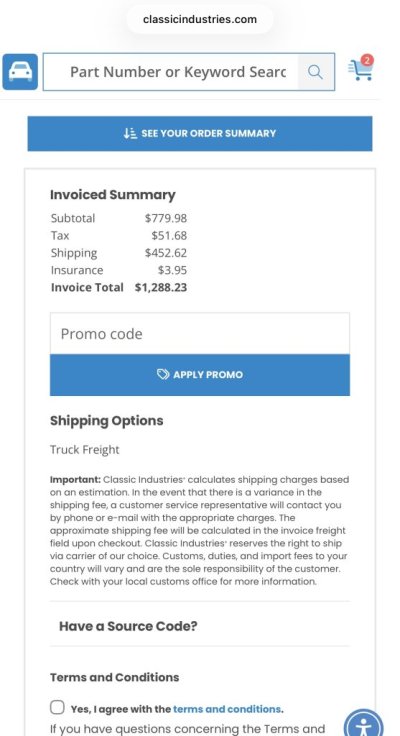Select the Truck Freight shipping option
Viewport: 400px width, 736px height.
tap(85, 450)
